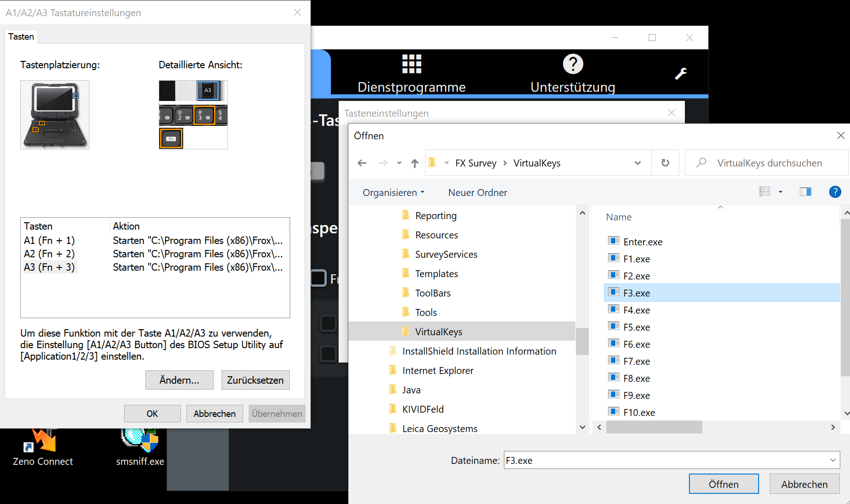Navigate back in file dialog

click(362, 163)
